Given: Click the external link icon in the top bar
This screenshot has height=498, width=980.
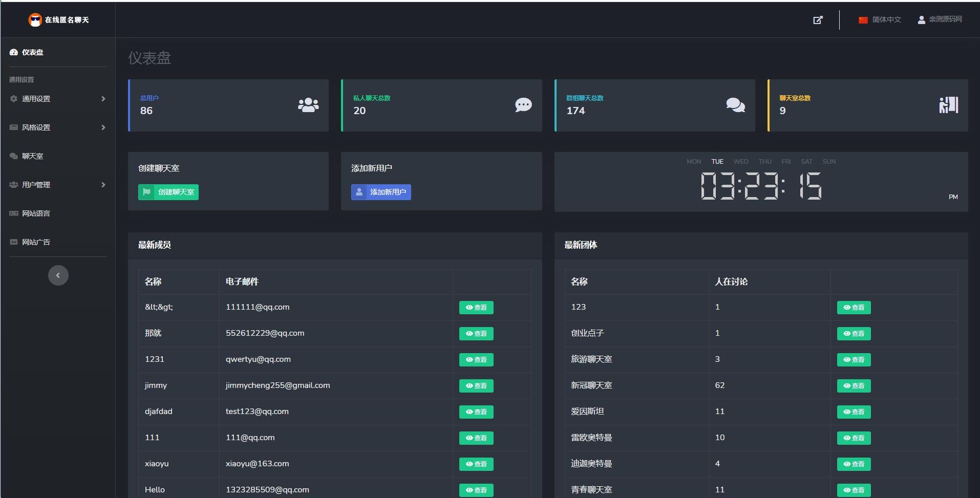Looking at the screenshot, I should pyautogui.click(x=818, y=20).
